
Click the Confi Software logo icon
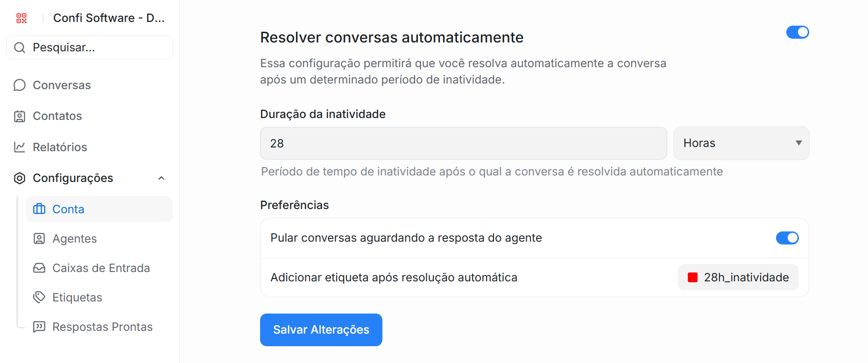point(21,18)
